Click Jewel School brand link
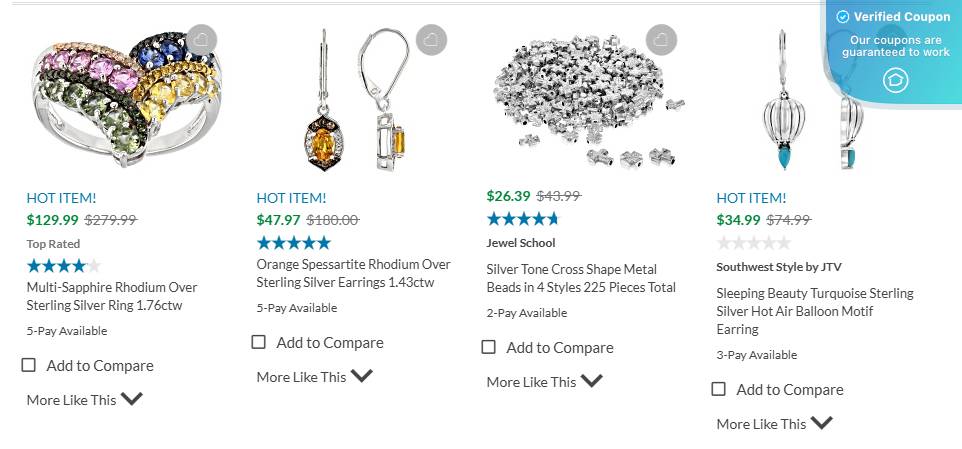Viewport: 962px width, 449px height. coord(521,243)
